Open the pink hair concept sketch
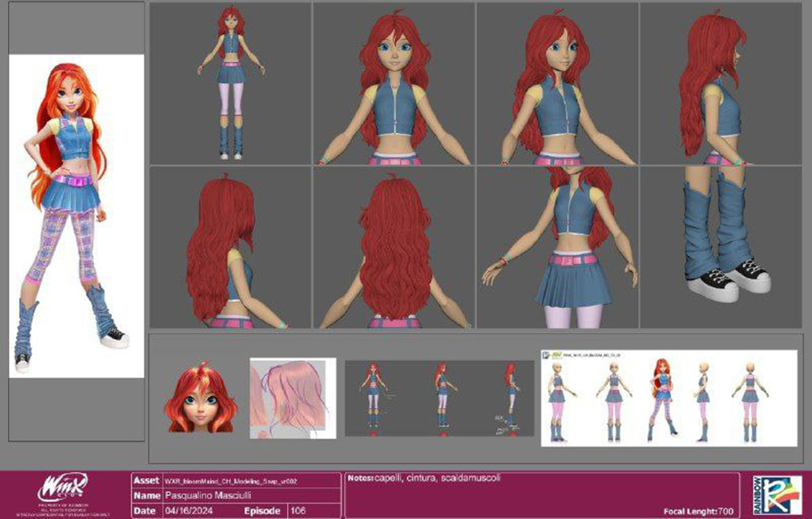The width and height of the screenshot is (812, 519). pyautogui.click(x=293, y=398)
